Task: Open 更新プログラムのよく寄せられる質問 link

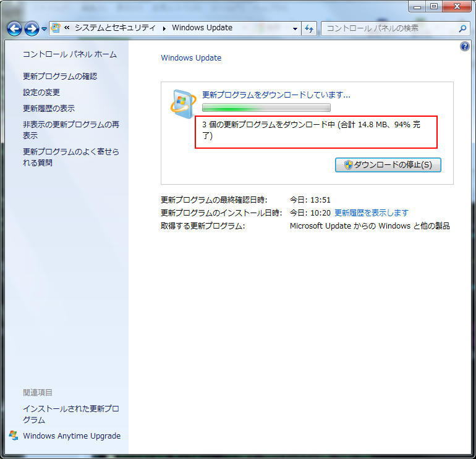Action: pyautogui.click(x=71, y=157)
